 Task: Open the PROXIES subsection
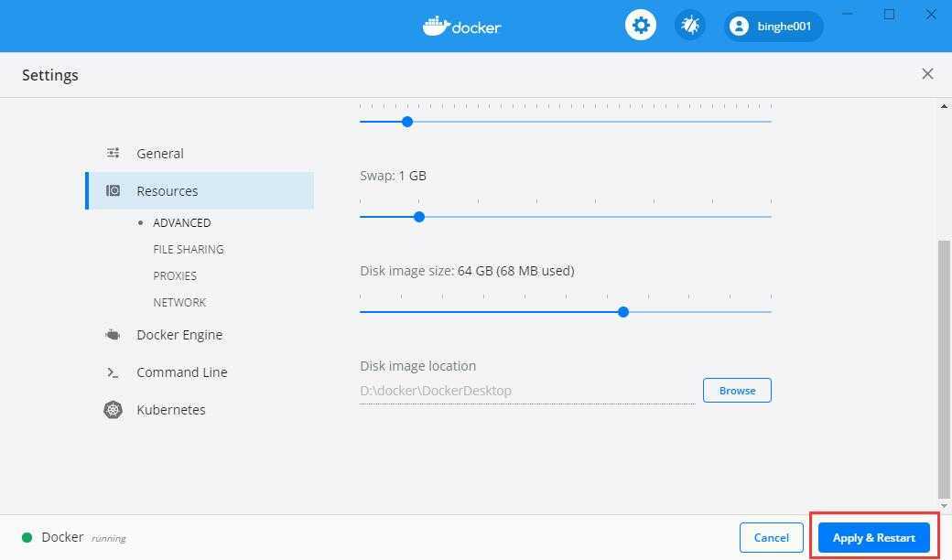pos(175,276)
